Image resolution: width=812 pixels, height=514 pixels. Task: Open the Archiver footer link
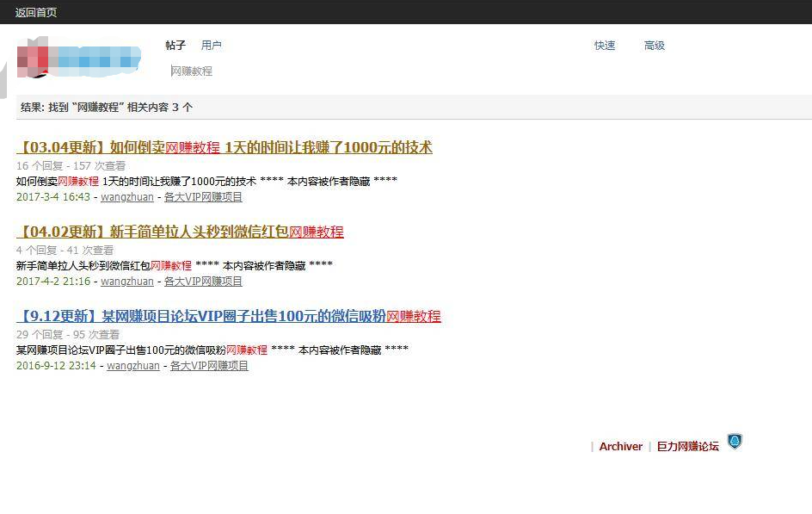(620, 447)
